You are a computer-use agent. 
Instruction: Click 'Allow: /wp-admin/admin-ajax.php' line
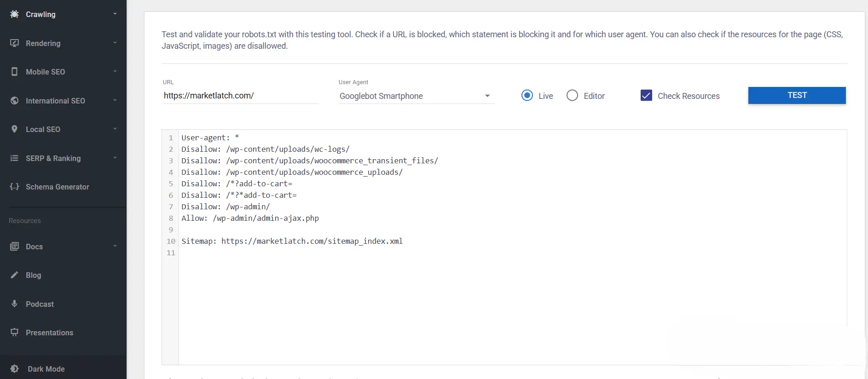[x=250, y=218]
